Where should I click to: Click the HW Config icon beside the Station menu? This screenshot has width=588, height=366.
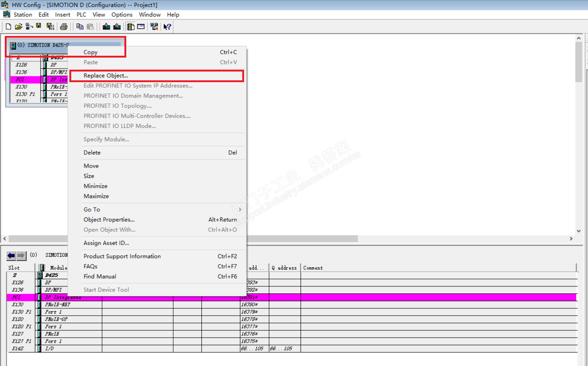[7, 14]
